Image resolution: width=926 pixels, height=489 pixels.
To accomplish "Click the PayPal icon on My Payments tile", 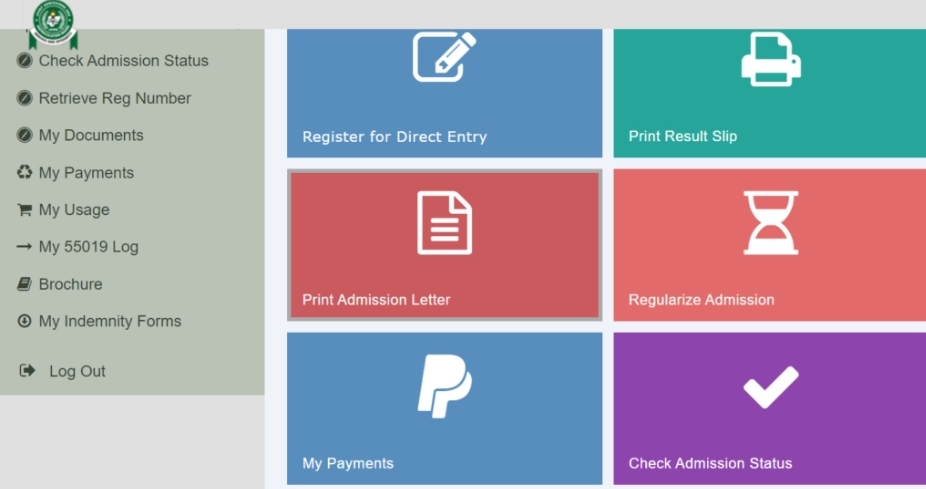I will [444, 386].
